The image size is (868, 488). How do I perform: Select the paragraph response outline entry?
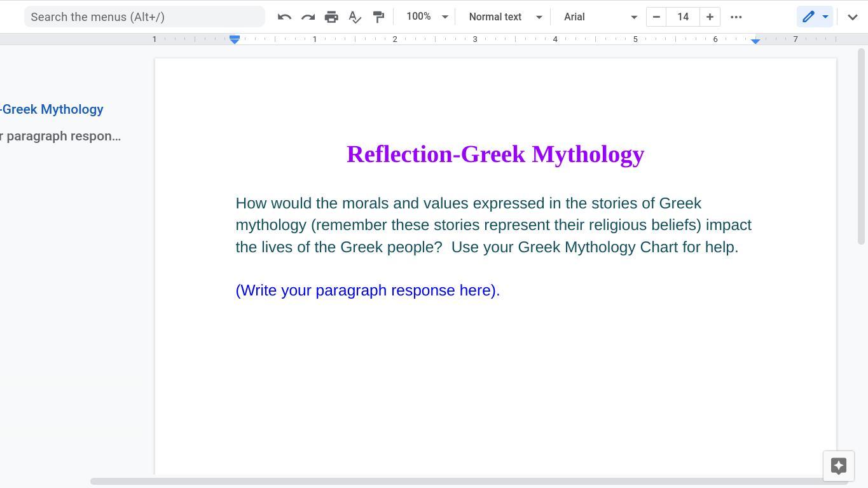(x=60, y=136)
